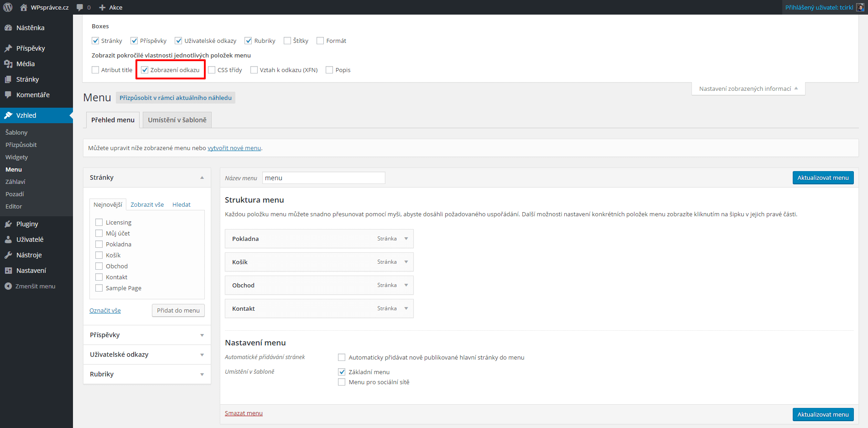Collapse the Stránky panel arrow

202,177
